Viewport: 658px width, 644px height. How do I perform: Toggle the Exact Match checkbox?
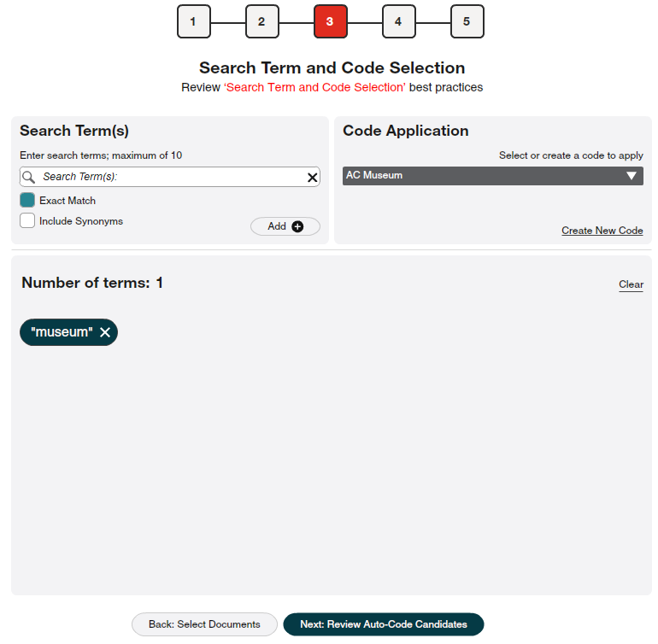[27, 200]
